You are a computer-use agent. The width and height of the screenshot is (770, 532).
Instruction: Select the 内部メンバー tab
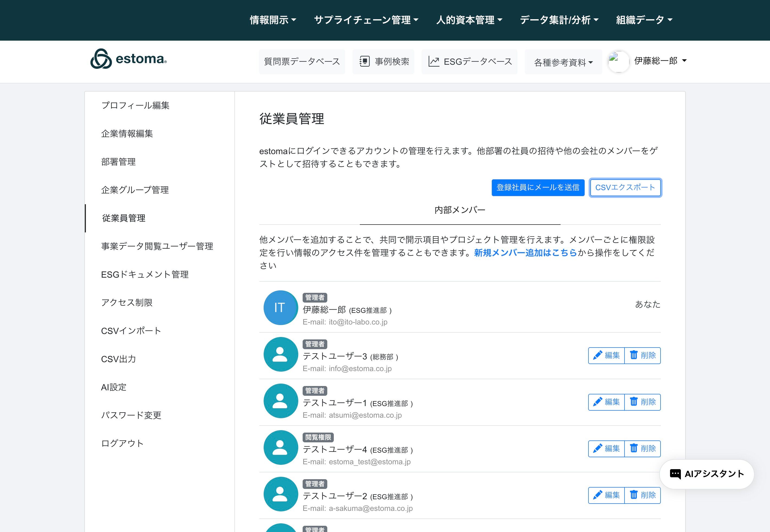(x=460, y=210)
